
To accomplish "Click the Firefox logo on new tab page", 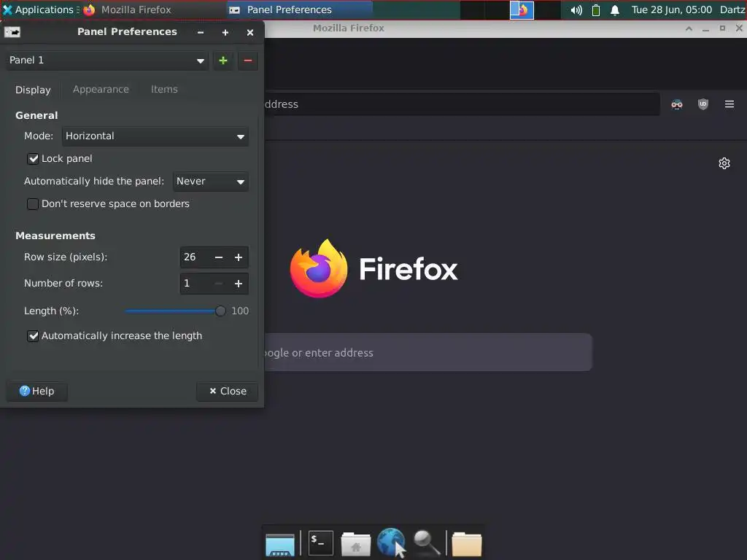I will [x=318, y=268].
